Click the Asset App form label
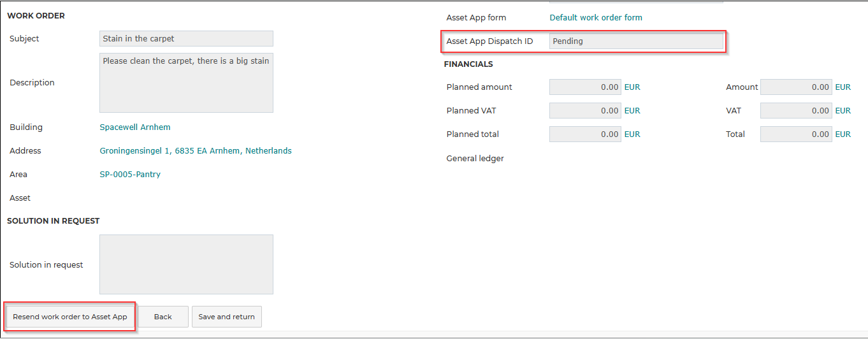Image resolution: width=868 pixels, height=339 pixels. 477,18
